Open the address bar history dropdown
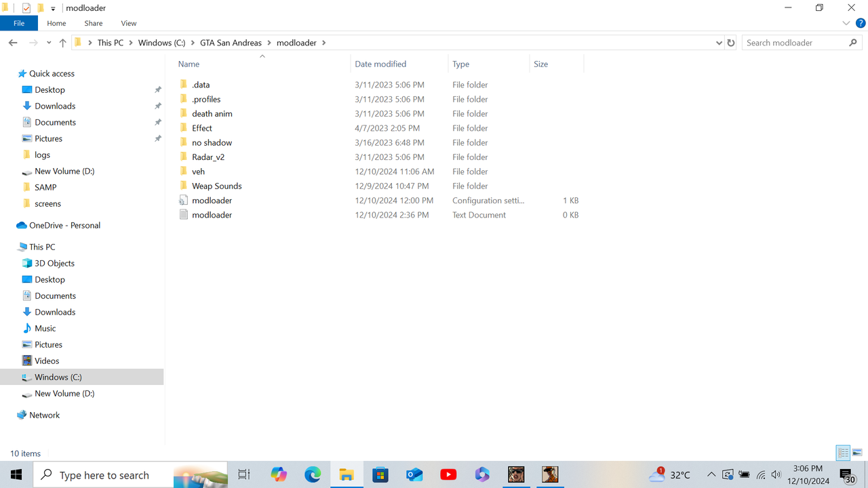 tap(719, 43)
